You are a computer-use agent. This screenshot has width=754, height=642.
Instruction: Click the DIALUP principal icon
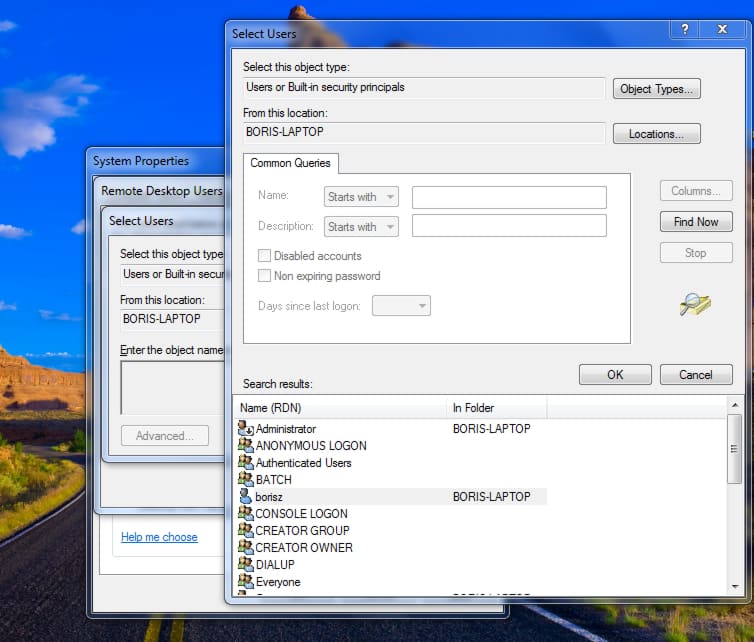tap(245, 564)
